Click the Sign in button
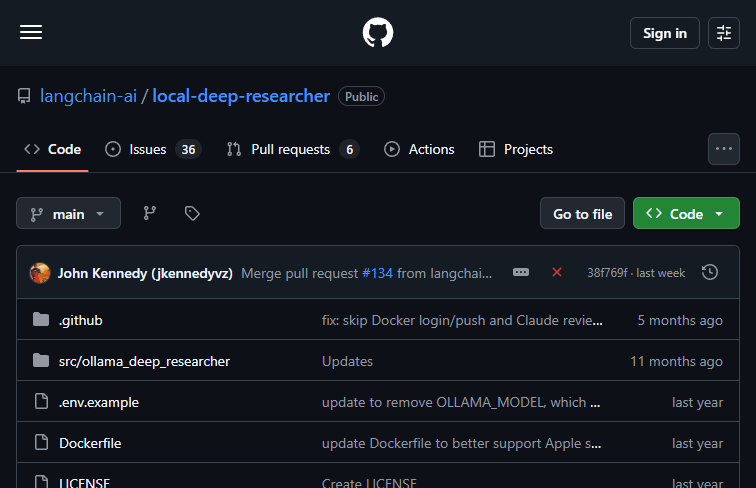This screenshot has width=756, height=488. [664, 33]
